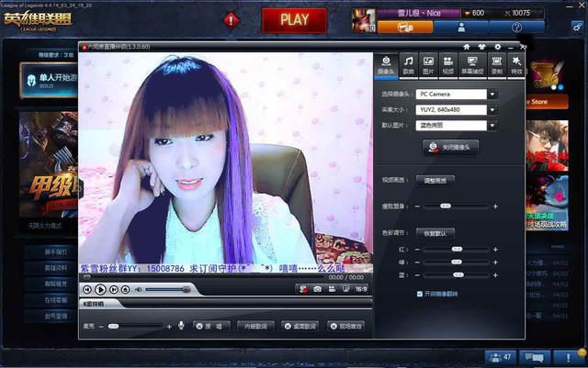Viewport: 588px width, 368px height.
Task: Open the help question mark in League client
Action: tap(516, 27)
